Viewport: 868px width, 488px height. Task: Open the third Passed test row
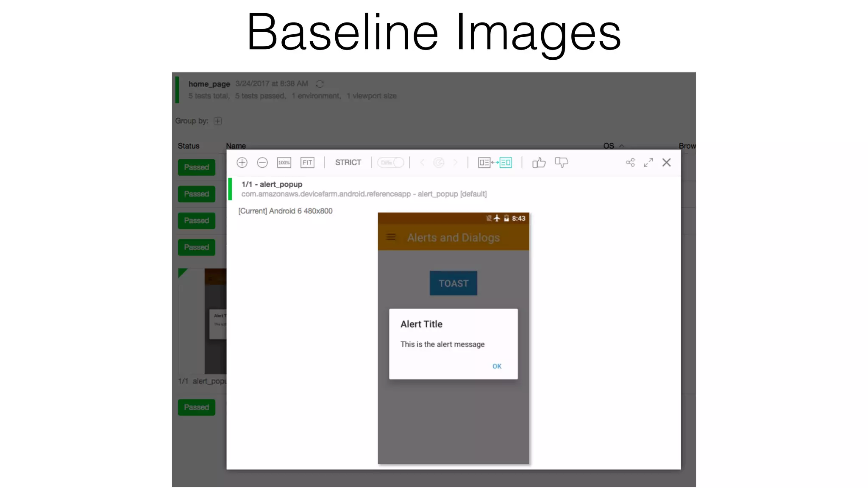[x=197, y=221]
